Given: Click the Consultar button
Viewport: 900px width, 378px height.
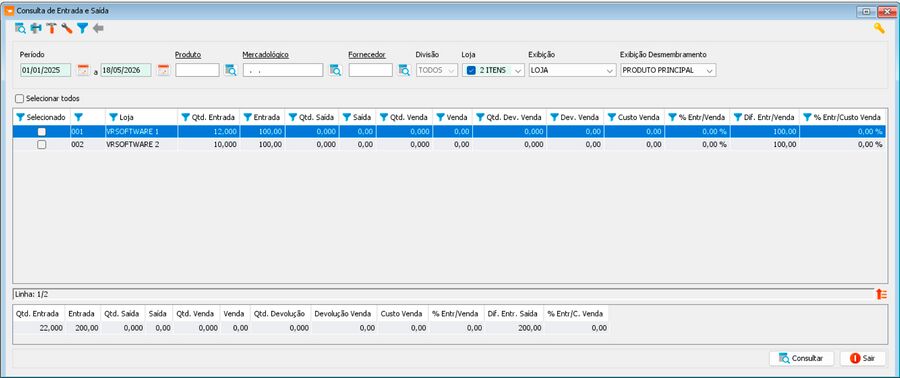Looking at the screenshot, I should [801, 358].
